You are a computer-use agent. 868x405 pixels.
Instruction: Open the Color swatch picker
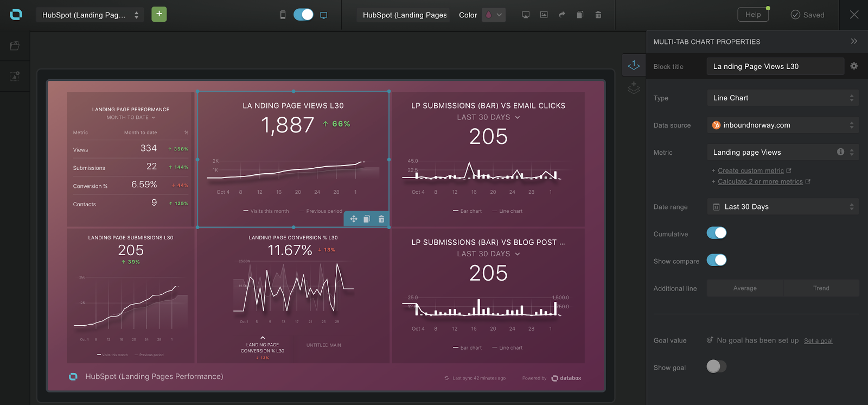493,15
